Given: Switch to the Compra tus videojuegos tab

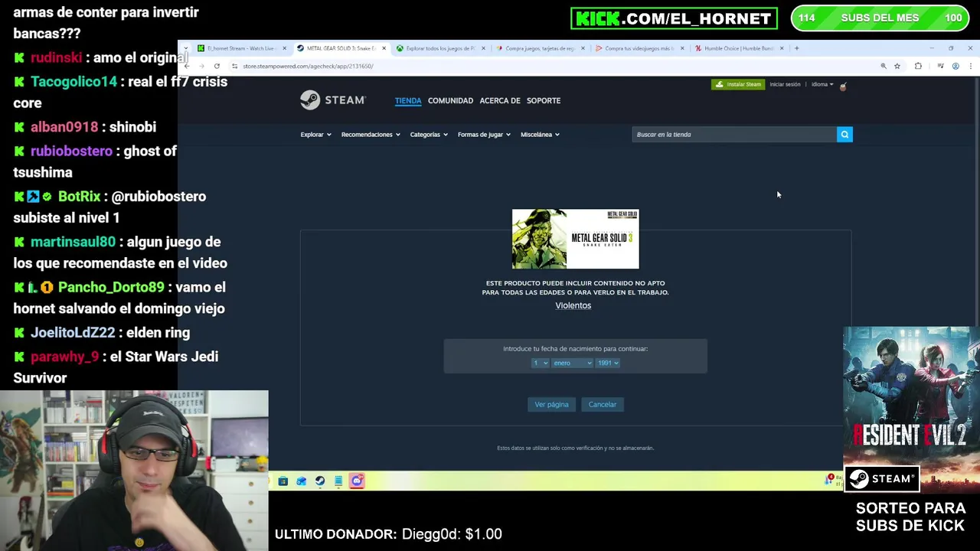Looking at the screenshot, I should pos(639,48).
